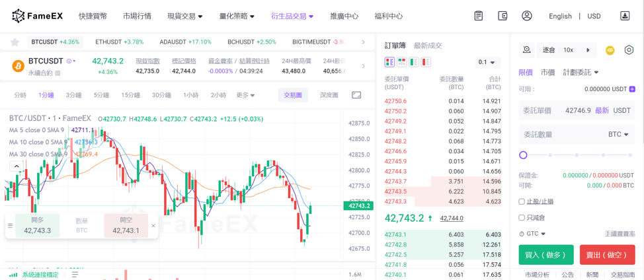Expand the 更多 time intervals dropdown
644x280 pixels.
coord(245,95)
